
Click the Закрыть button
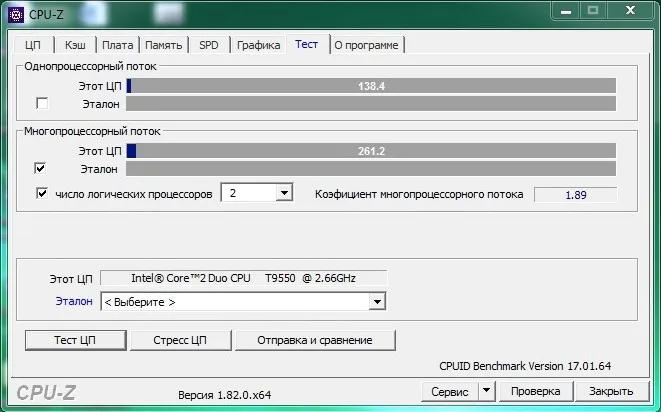pyautogui.click(x=611, y=391)
